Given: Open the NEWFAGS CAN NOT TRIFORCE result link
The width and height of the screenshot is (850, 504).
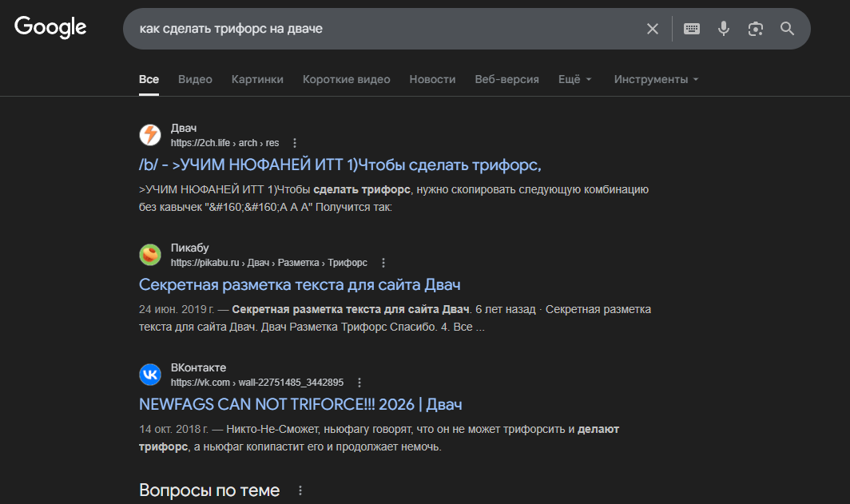Looking at the screenshot, I should point(300,404).
